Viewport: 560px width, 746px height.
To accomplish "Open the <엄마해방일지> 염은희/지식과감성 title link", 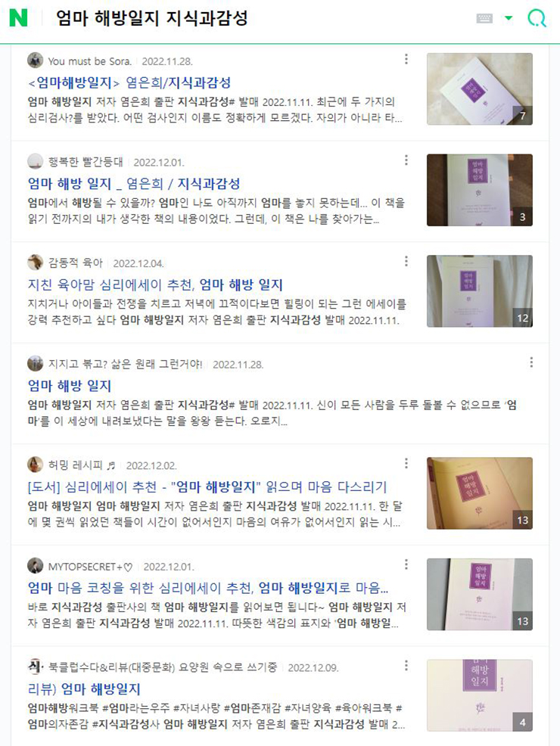I will click(129, 82).
